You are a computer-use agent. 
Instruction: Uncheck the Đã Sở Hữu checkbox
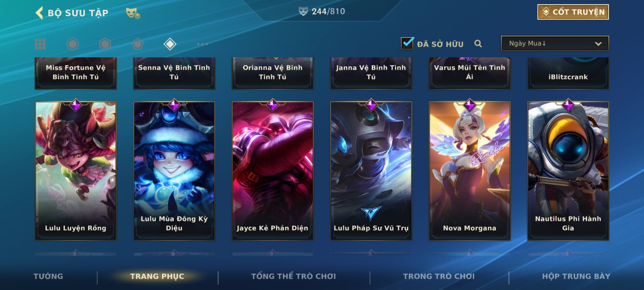(x=407, y=43)
